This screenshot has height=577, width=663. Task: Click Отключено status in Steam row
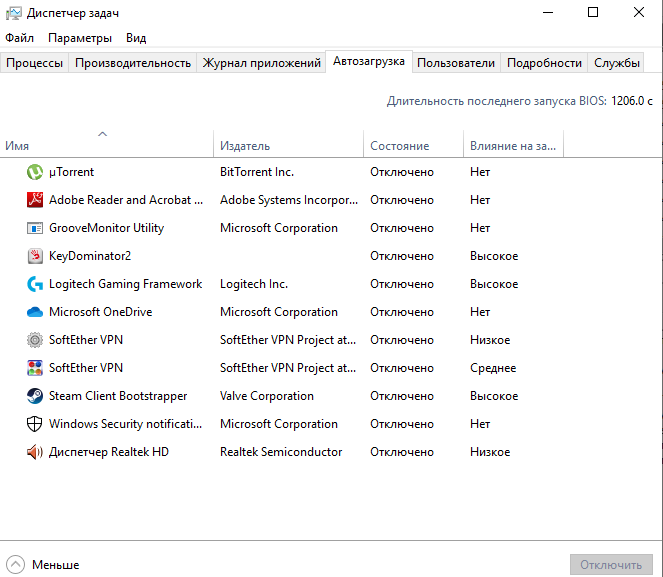(x=402, y=396)
